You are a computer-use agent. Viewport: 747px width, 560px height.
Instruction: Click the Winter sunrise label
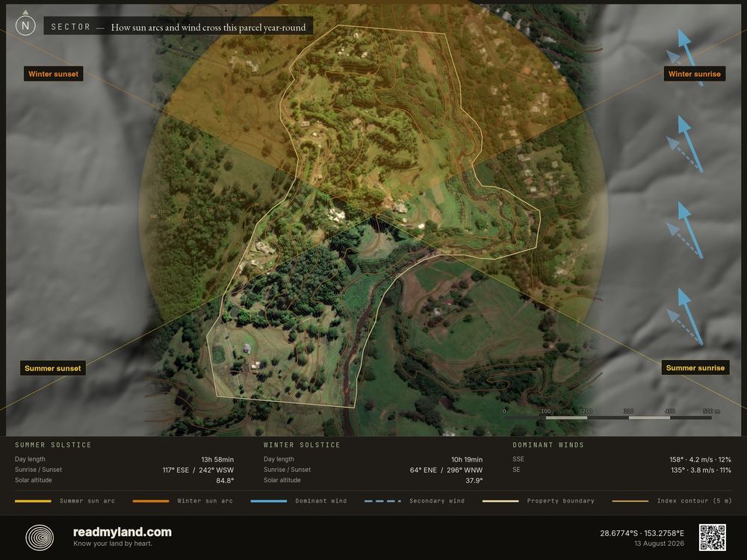coord(695,74)
